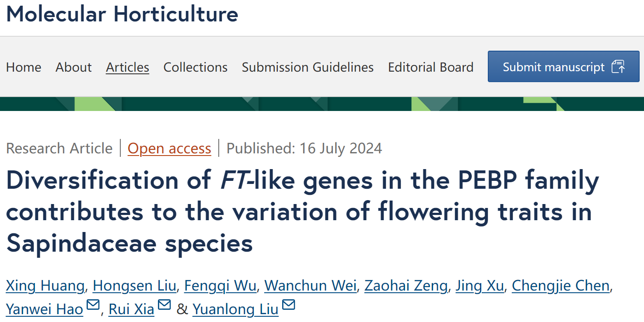Click on author Zaohai Zeng

(406, 286)
